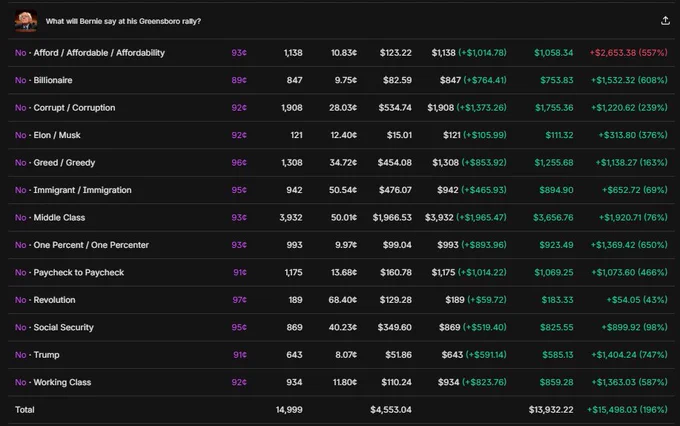This screenshot has width=680, height=426.
Task: Open the Greed / Greedy position
Action: click(x=341, y=163)
